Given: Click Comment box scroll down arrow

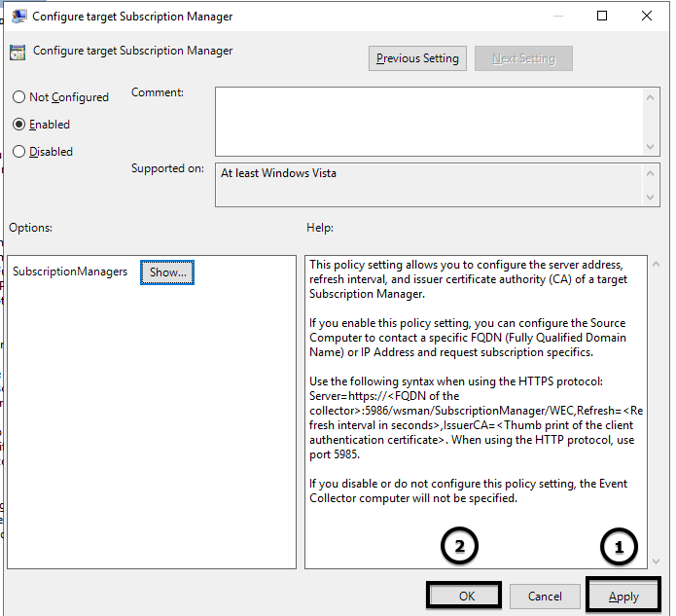Looking at the screenshot, I should coord(651,147).
